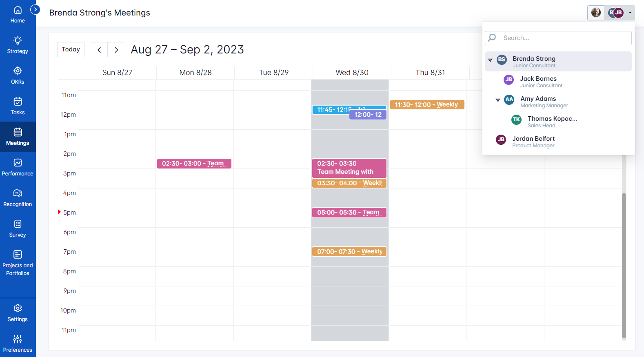The height and width of the screenshot is (357, 644).
Task: Open the user selector dropdown arrow
Action: tap(630, 13)
